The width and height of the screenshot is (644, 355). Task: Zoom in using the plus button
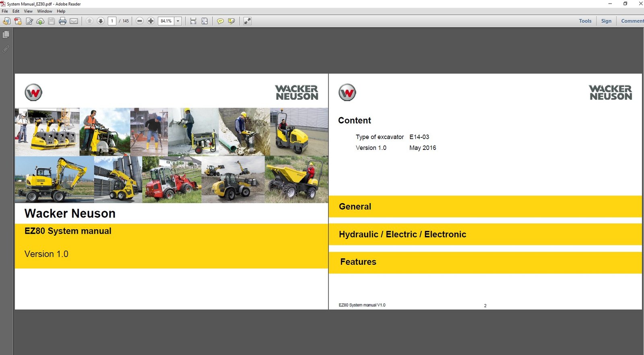click(151, 21)
